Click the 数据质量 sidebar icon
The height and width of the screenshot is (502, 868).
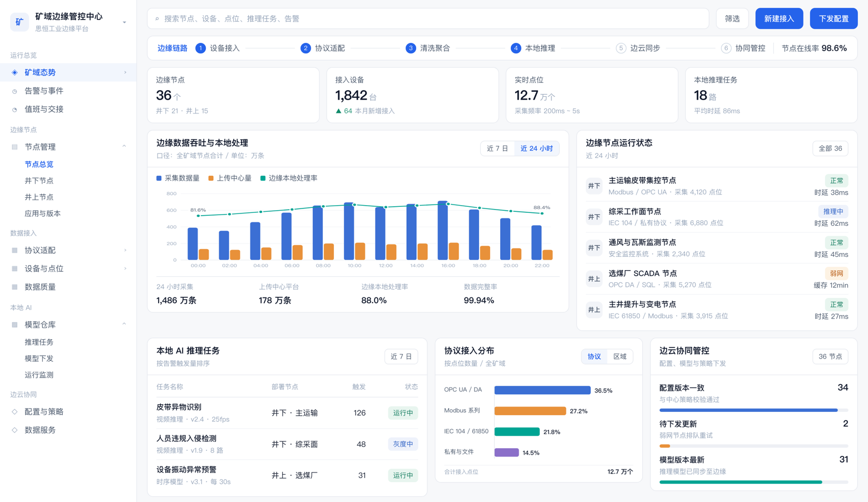pos(14,287)
